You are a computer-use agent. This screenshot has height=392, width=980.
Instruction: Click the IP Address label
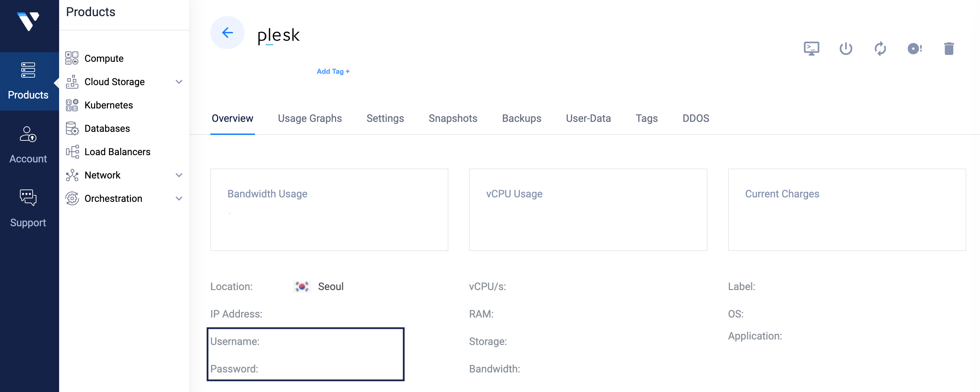click(236, 314)
